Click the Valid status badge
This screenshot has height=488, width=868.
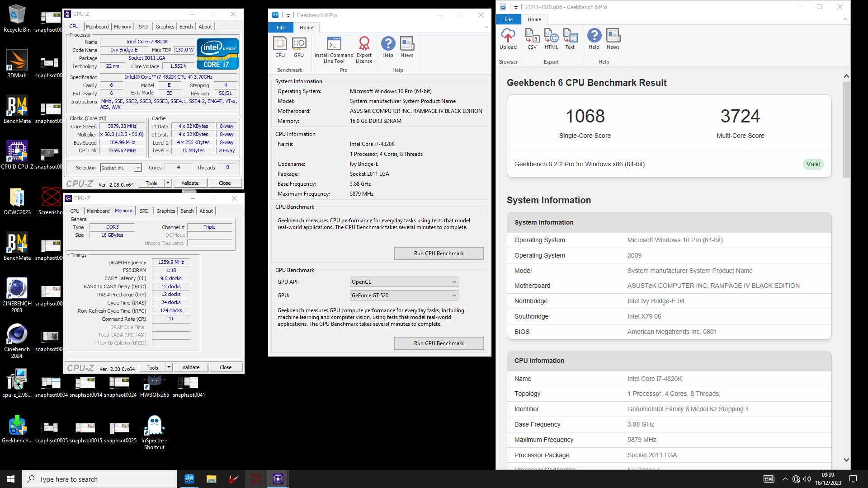[x=813, y=164]
